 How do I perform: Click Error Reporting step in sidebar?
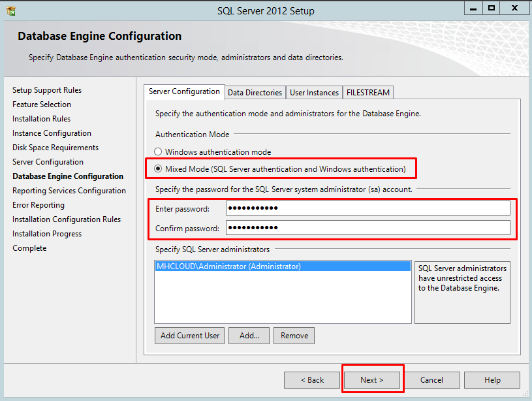coord(39,205)
